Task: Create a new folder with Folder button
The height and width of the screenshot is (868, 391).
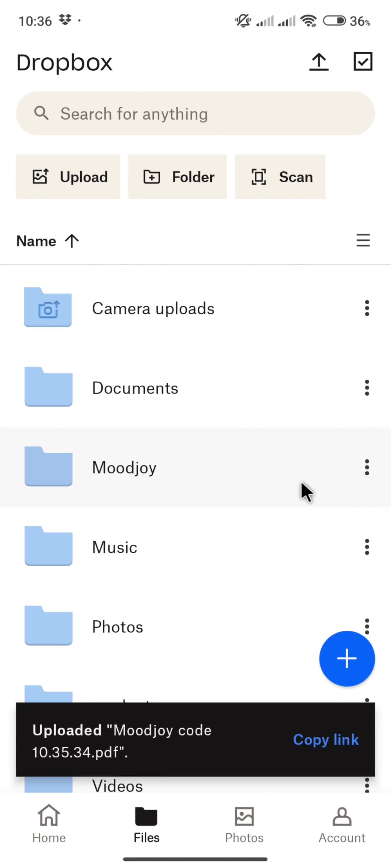Action: pyautogui.click(x=178, y=177)
